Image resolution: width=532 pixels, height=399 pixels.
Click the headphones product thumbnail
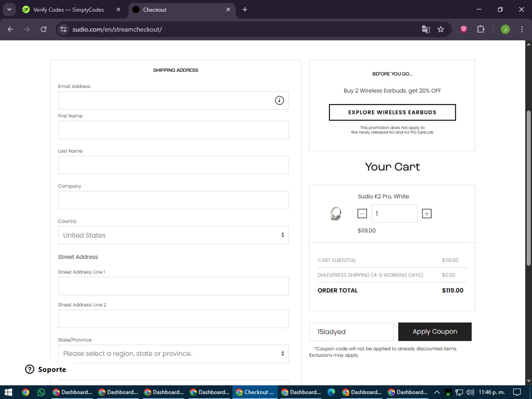click(336, 214)
